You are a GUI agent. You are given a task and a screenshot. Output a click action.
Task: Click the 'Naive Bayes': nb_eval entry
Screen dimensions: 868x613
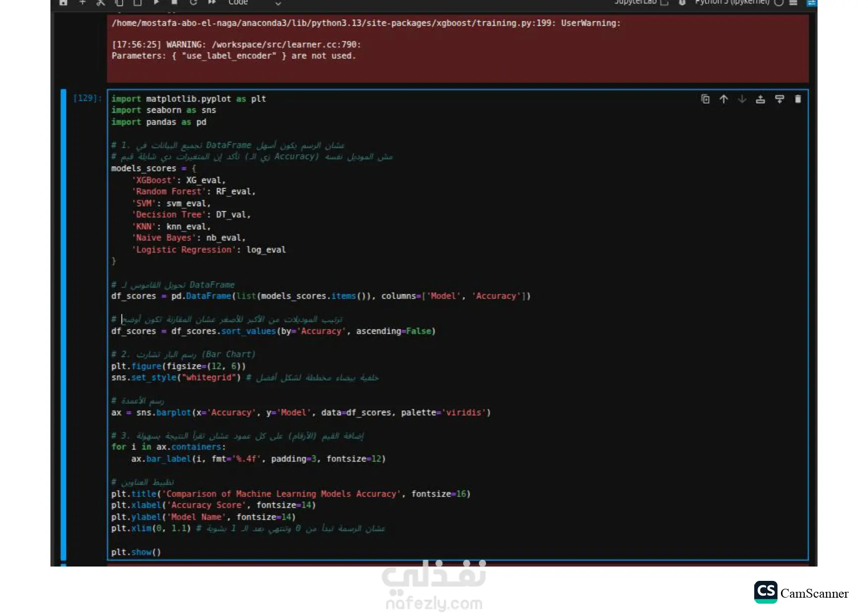click(188, 238)
